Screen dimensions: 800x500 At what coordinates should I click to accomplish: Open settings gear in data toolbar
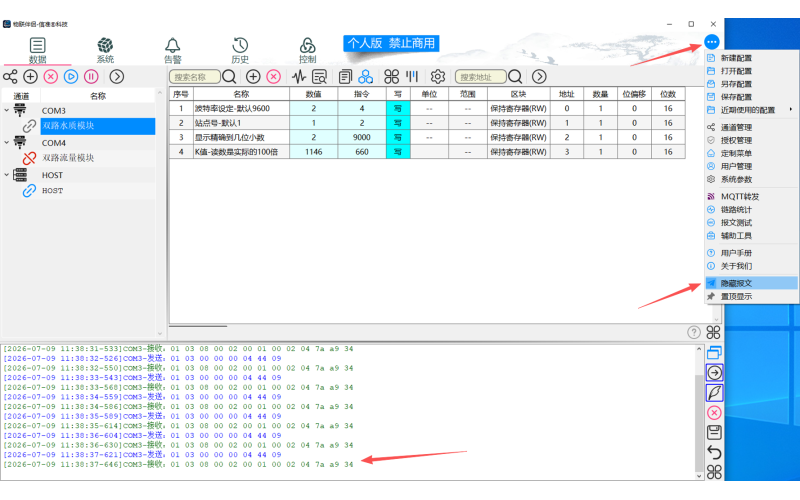[x=438, y=77]
